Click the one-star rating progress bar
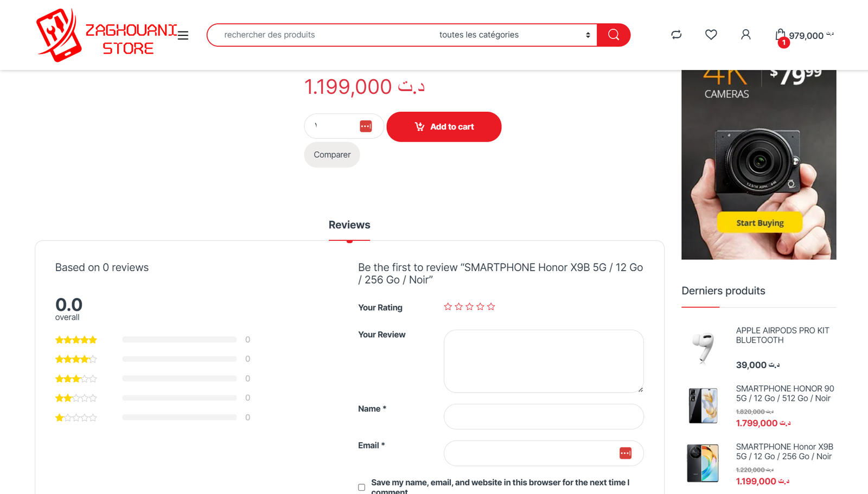The image size is (868, 494). pyautogui.click(x=180, y=418)
